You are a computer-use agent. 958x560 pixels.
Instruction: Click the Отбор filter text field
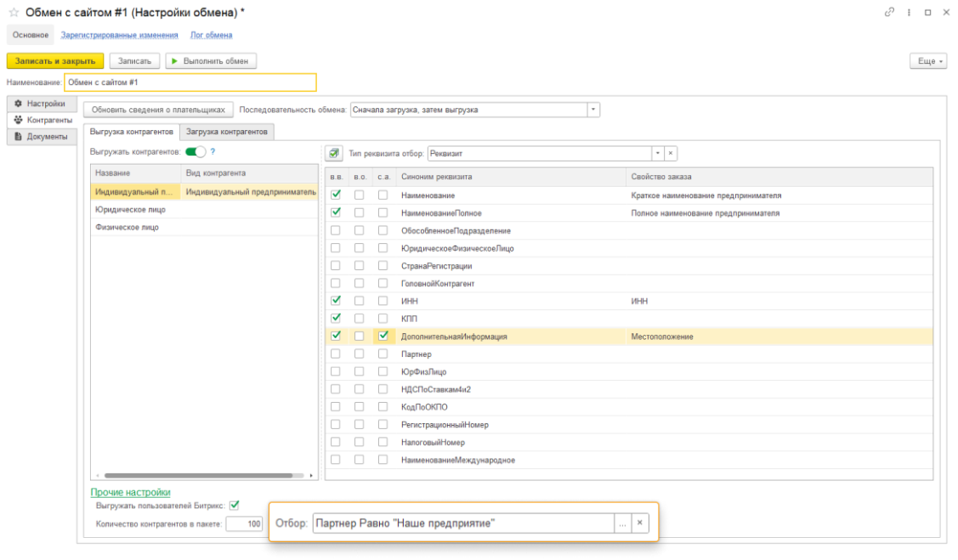(464, 523)
